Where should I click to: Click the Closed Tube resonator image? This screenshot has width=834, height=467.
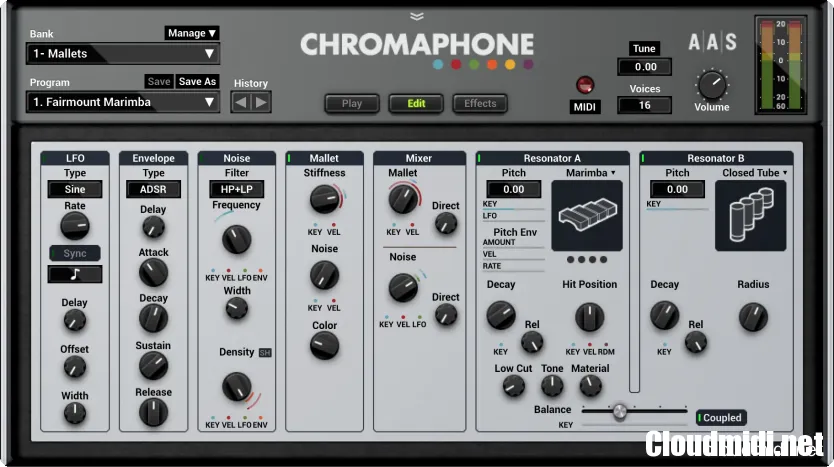click(750, 216)
